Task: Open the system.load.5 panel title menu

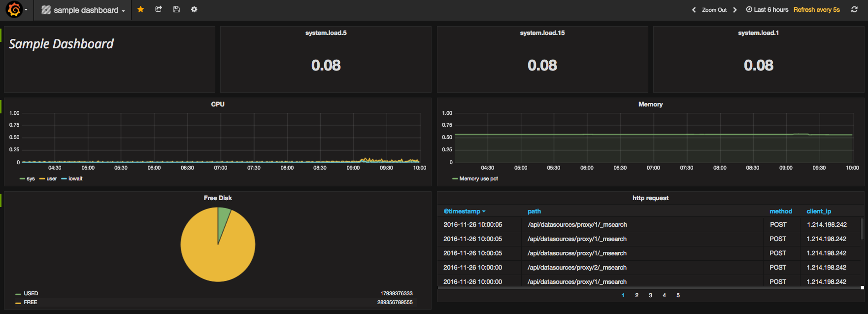Action: tap(326, 33)
